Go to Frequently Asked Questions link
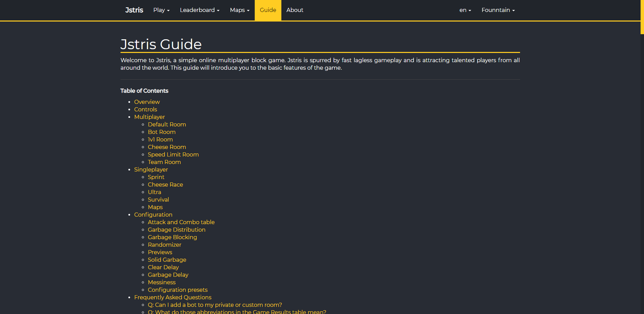This screenshot has width=644, height=314. pyautogui.click(x=173, y=297)
